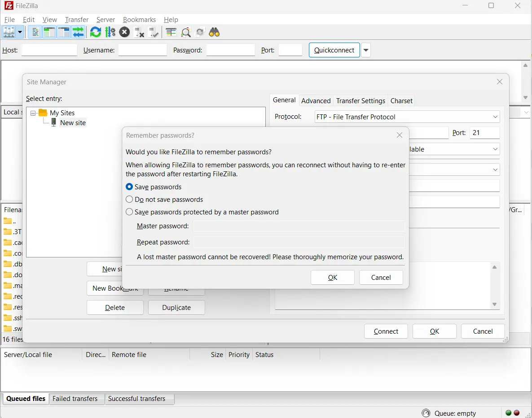Open the Site Manager dropdown arrow in toolbar
This screenshot has width=532, height=418.
click(20, 32)
